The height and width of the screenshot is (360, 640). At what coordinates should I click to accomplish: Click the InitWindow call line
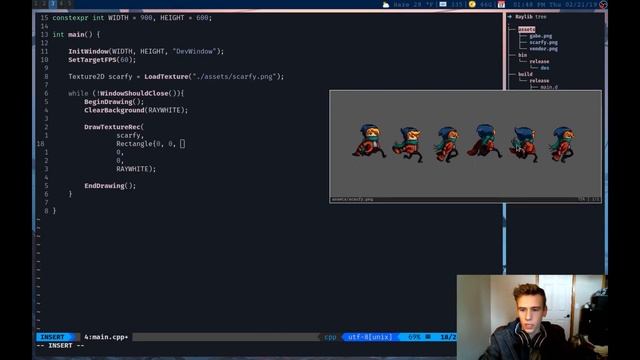[146, 51]
